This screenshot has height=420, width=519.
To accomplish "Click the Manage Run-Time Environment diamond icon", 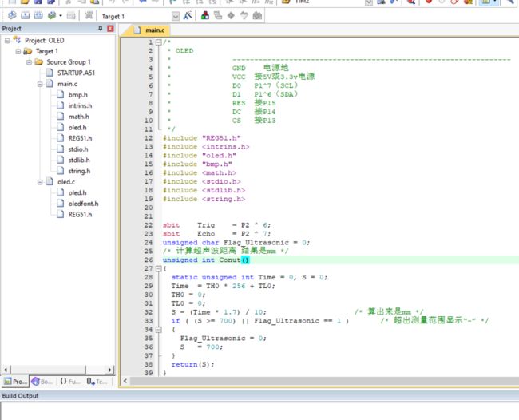I will pyautogui.click(x=231, y=15).
